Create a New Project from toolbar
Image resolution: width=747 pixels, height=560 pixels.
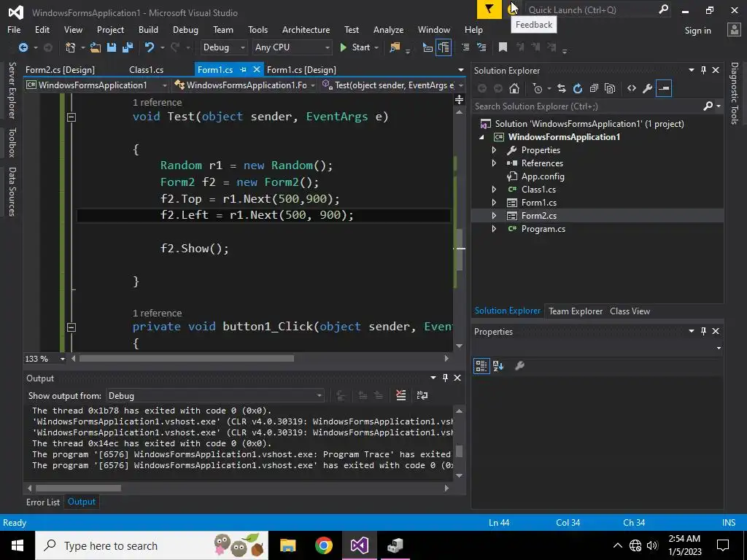pos(71,47)
